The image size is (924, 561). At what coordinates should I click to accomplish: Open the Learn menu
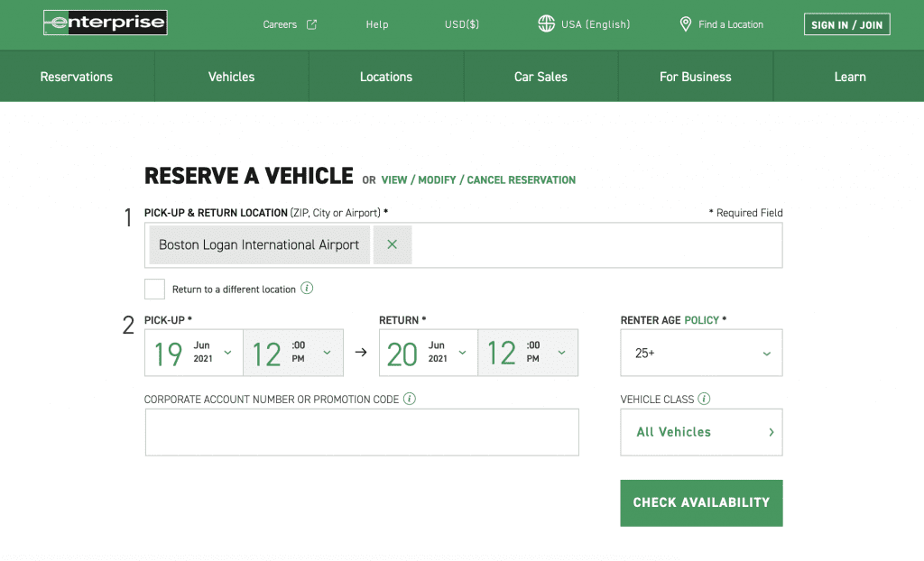coord(850,77)
